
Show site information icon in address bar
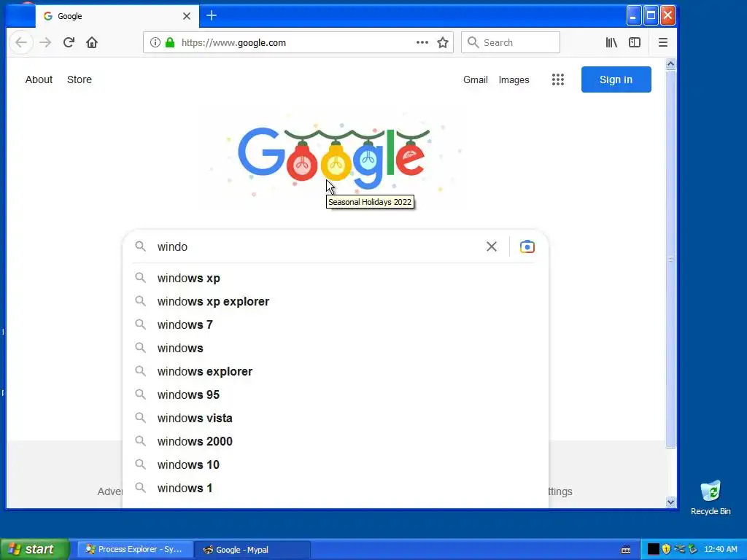tap(155, 42)
